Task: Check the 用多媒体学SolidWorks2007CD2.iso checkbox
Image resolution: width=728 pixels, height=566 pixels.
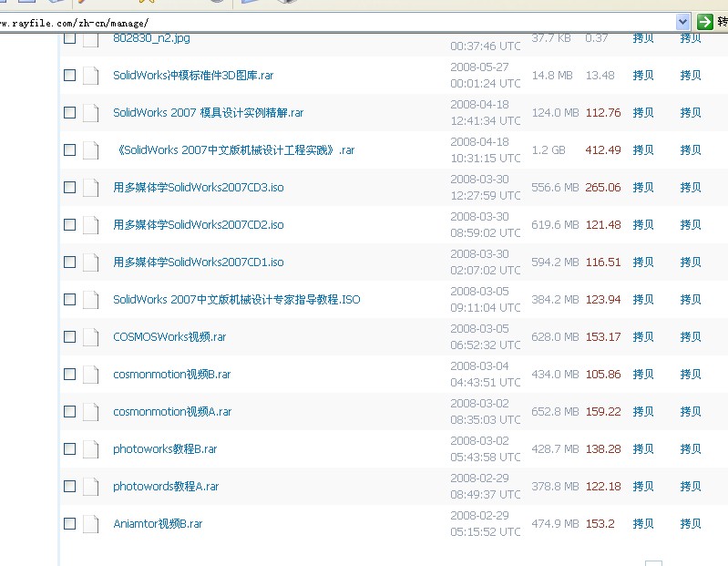Action: [x=69, y=225]
